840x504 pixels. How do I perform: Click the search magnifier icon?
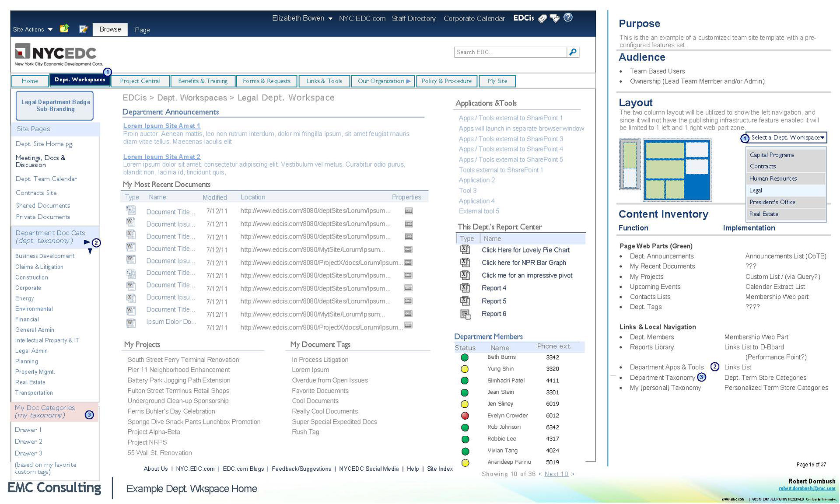point(573,52)
